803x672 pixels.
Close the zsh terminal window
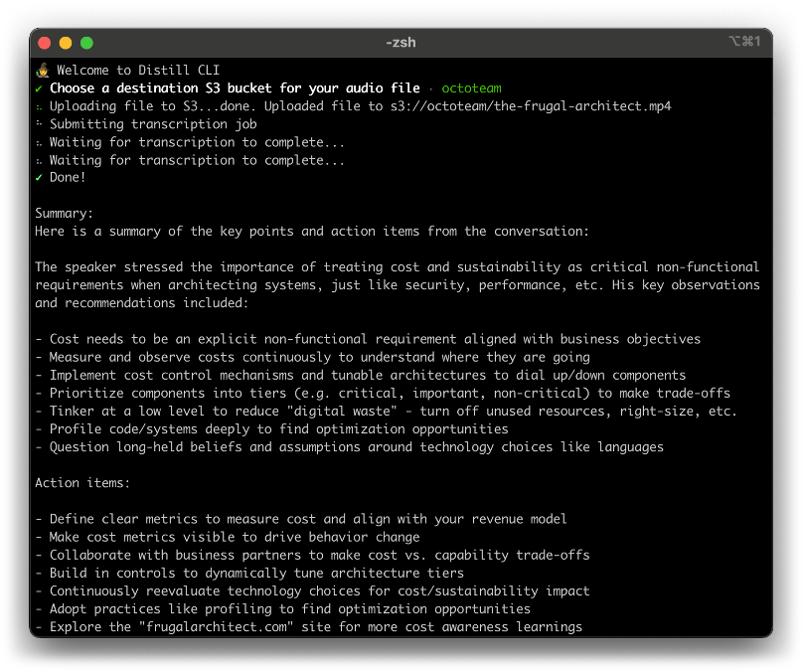[45, 43]
